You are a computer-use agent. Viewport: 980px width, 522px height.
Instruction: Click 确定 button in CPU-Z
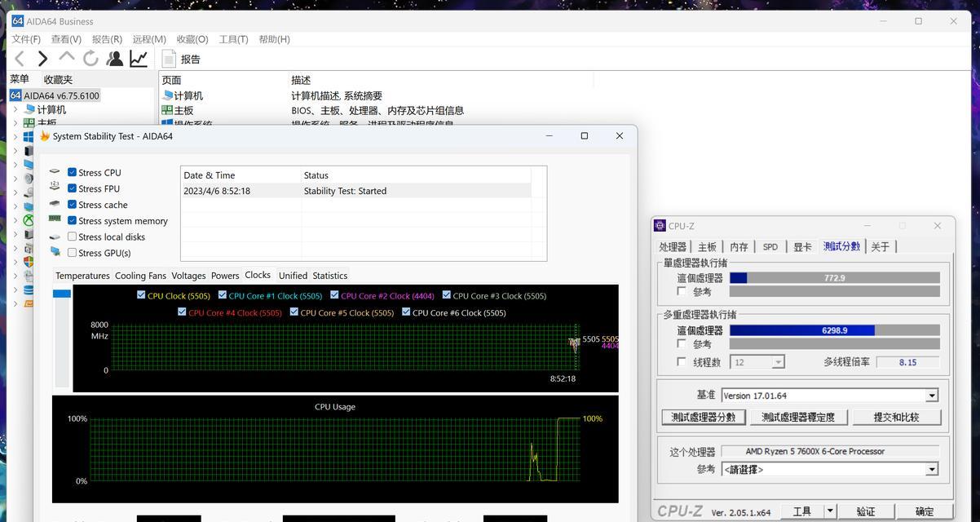point(925,511)
